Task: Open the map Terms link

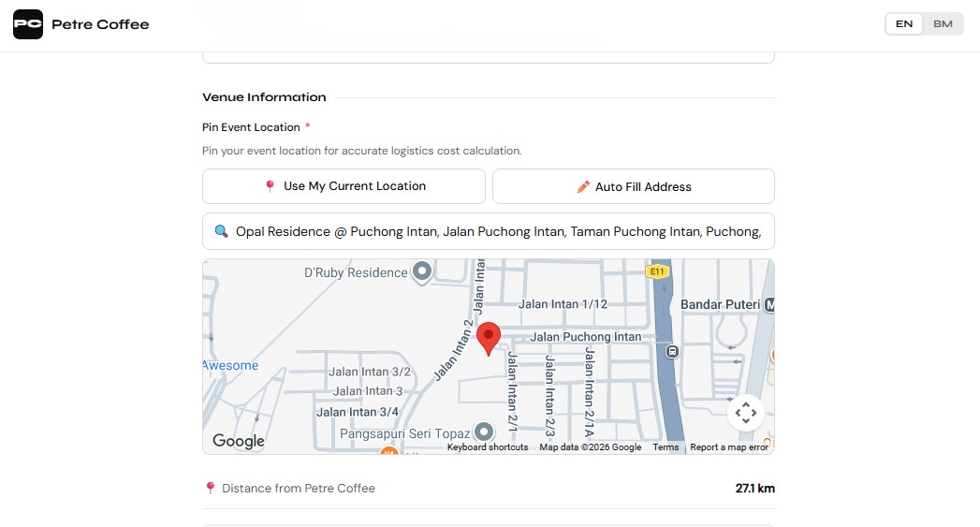Action: pyautogui.click(x=666, y=447)
